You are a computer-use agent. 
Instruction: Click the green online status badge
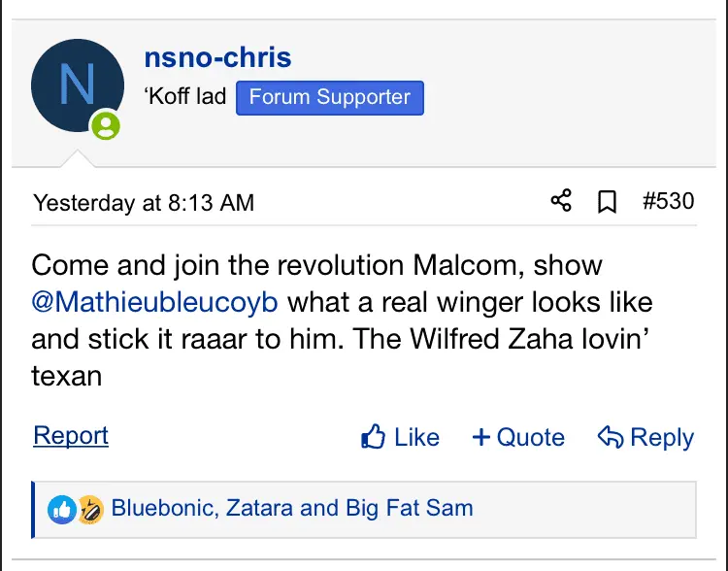tap(106, 125)
